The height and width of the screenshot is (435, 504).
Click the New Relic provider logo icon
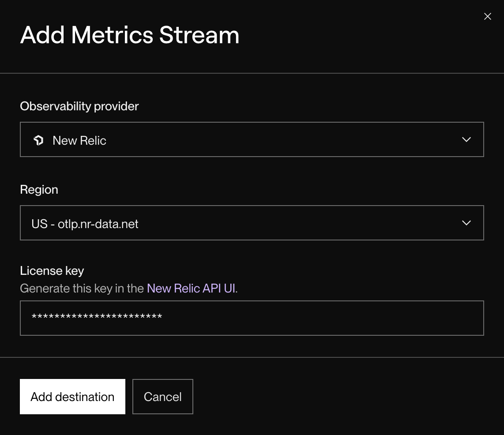tap(39, 140)
